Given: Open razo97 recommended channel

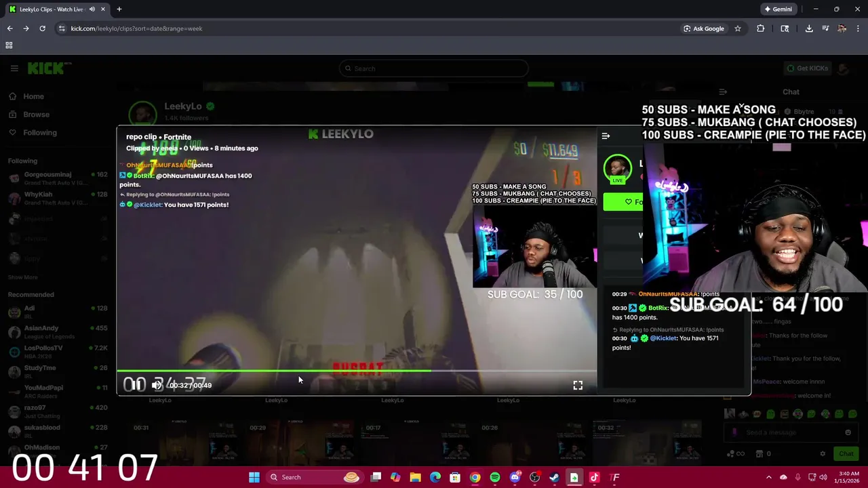Looking at the screenshot, I should (58, 411).
